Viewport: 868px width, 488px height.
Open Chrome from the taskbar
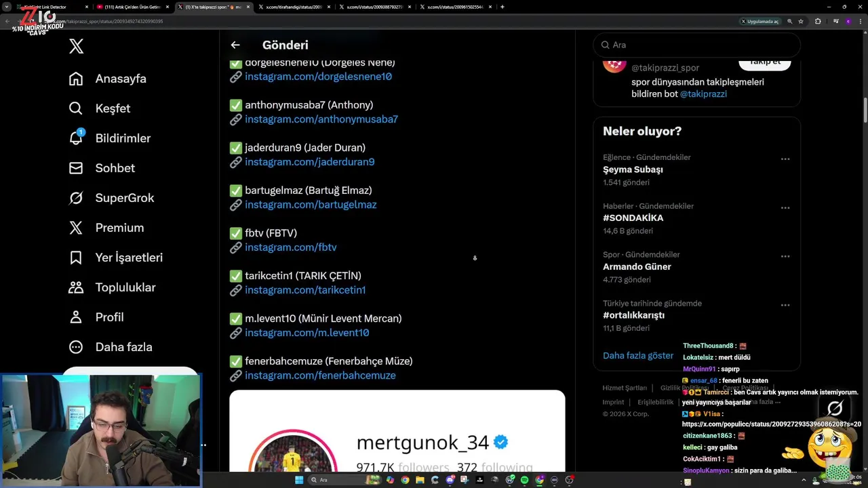(x=405, y=480)
